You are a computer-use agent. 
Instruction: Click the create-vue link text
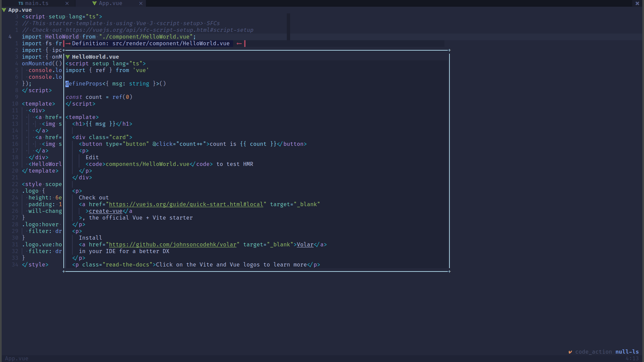coord(106,211)
